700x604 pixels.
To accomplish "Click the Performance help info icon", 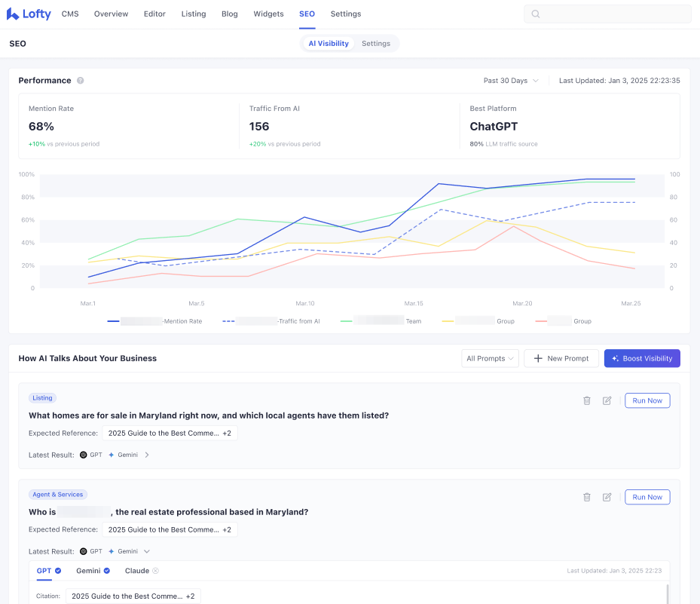I will pos(81,81).
